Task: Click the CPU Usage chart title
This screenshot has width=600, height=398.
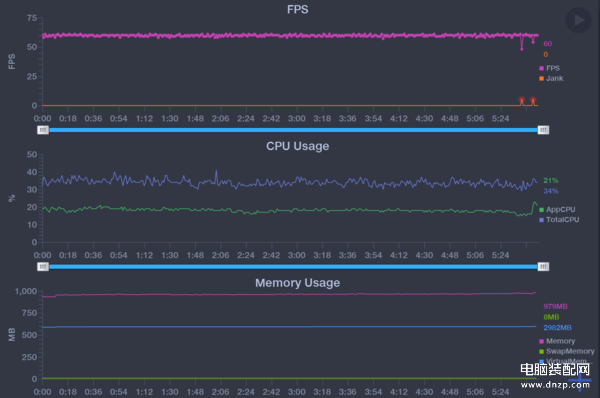Action: pos(298,146)
